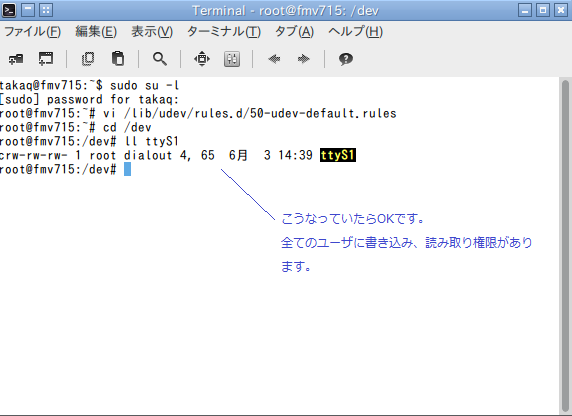
Task: Open a new terminal window icon
Action: (46, 58)
